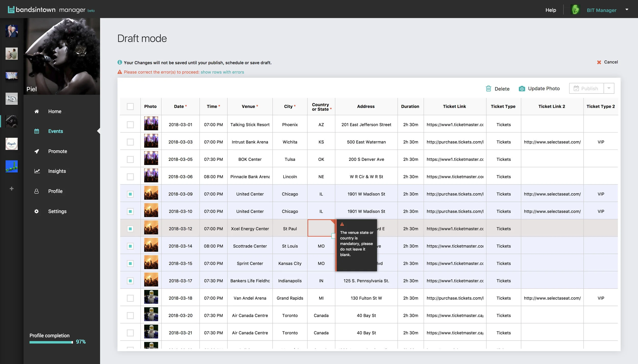Check the 2018-03-01 Phoenix row checkbox
Screen dimensions: 638x364
coord(130,125)
